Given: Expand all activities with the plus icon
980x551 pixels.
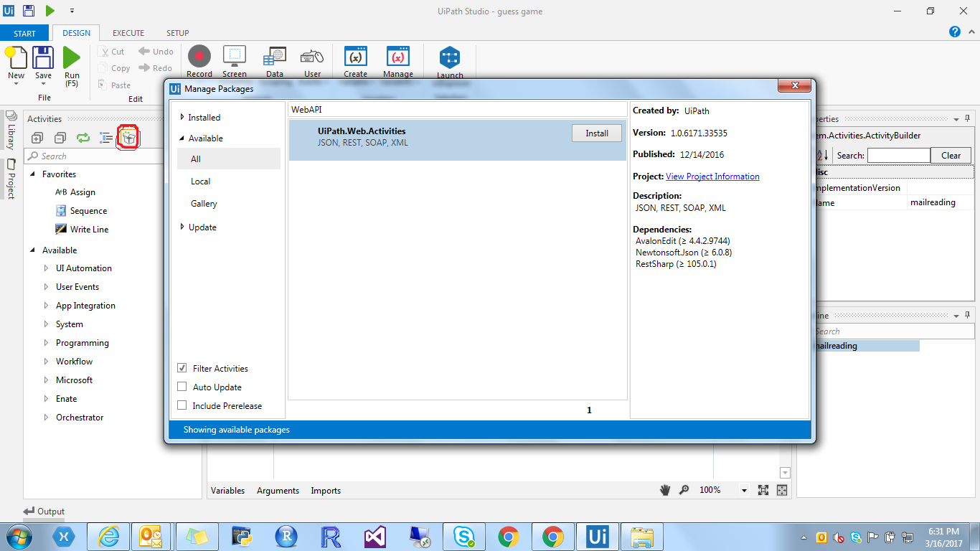Looking at the screenshot, I should [x=37, y=137].
